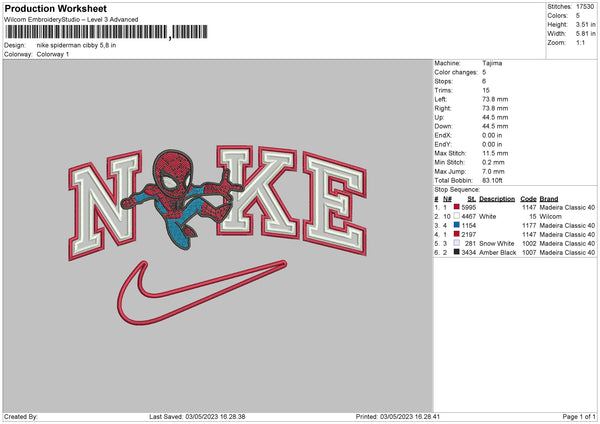
Task: Click the design name 'nike spiderman cibby 5,8 in'
Action: pos(77,45)
